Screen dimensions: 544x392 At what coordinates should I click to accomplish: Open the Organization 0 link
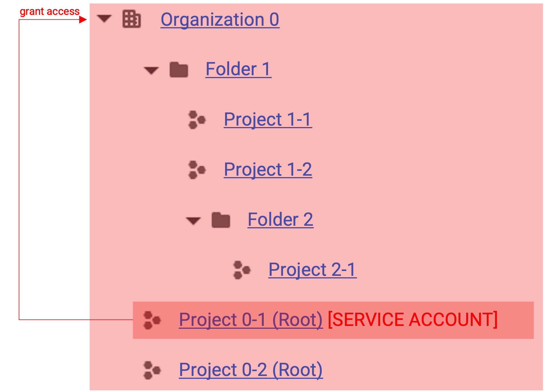click(220, 20)
